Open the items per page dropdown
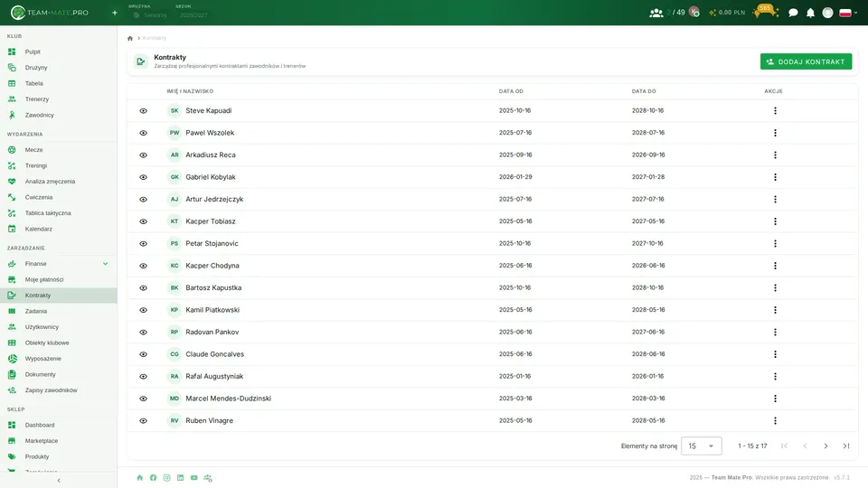Image resolution: width=868 pixels, height=488 pixels. [702, 446]
